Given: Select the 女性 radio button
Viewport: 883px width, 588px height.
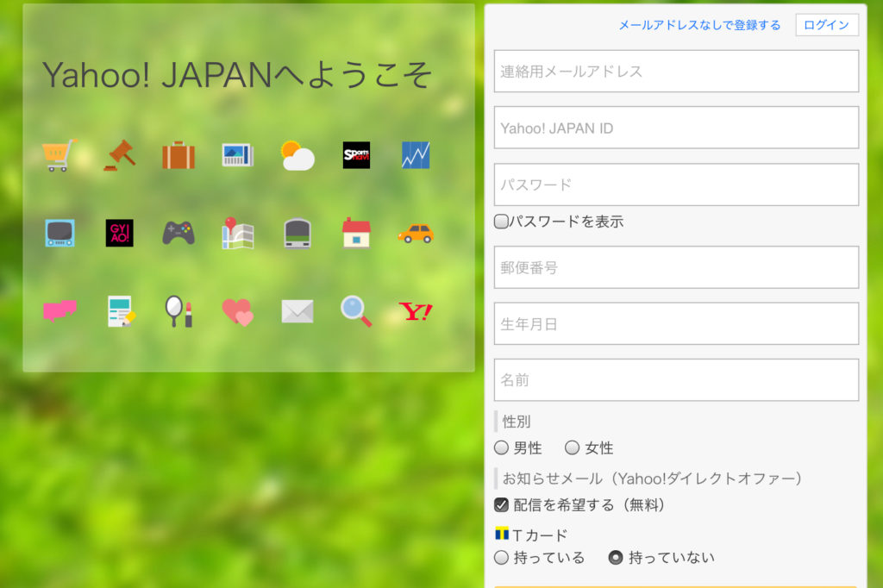Looking at the screenshot, I should click(x=573, y=447).
